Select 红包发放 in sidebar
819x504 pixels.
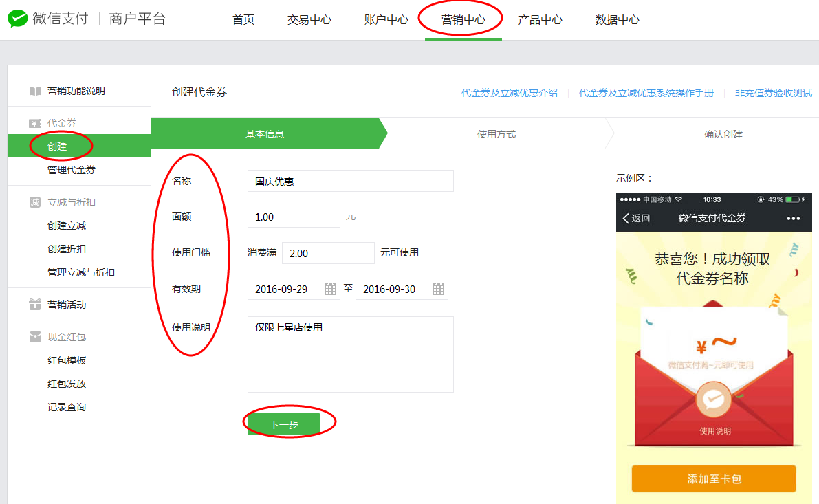point(67,384)
